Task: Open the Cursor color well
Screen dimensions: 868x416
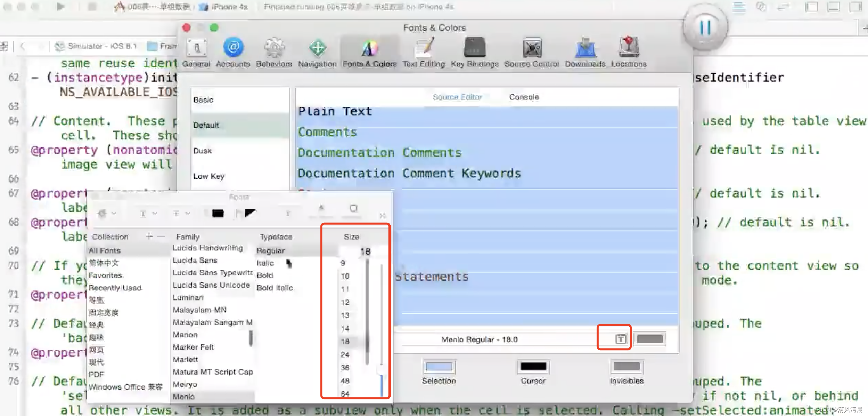Action: [x=533, y=367]
